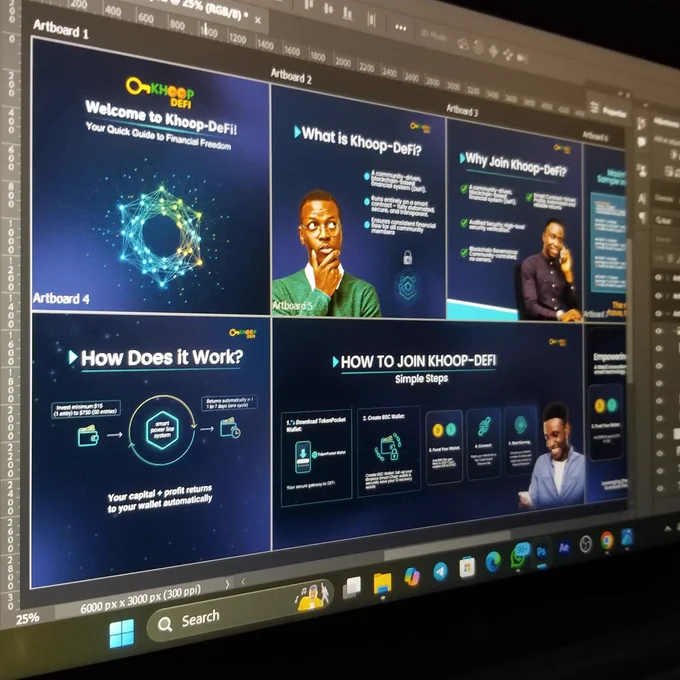Screen dimensions: 680x680
Task: Toggle visibility of the second artboard layer
Action: (659, 295)
